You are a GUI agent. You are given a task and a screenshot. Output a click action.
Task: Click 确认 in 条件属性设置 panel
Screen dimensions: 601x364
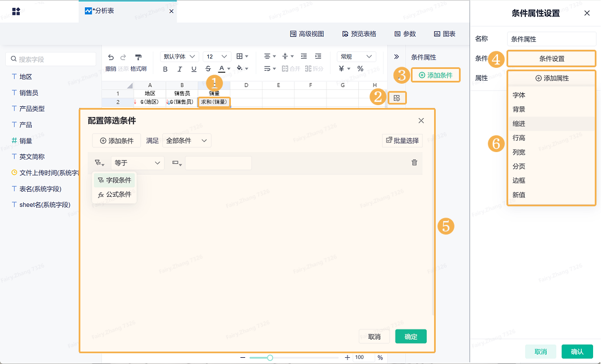(x=577, y=352)
